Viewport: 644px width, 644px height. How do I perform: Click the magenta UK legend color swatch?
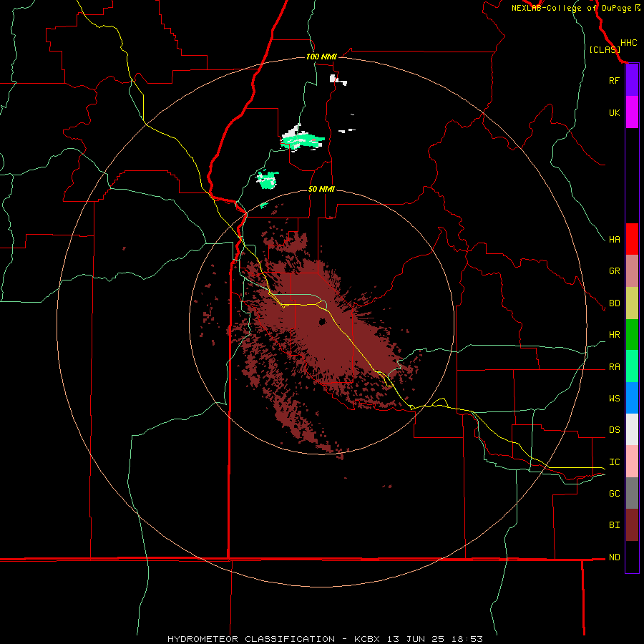pos(632,112)
